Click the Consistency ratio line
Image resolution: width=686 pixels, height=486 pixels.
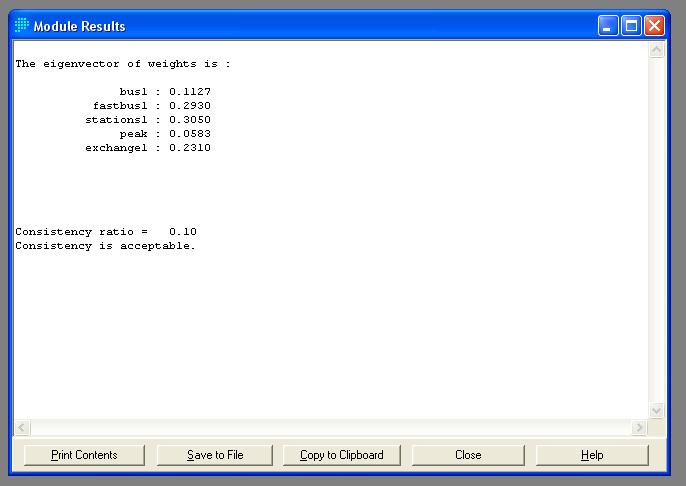coord(105,232)
